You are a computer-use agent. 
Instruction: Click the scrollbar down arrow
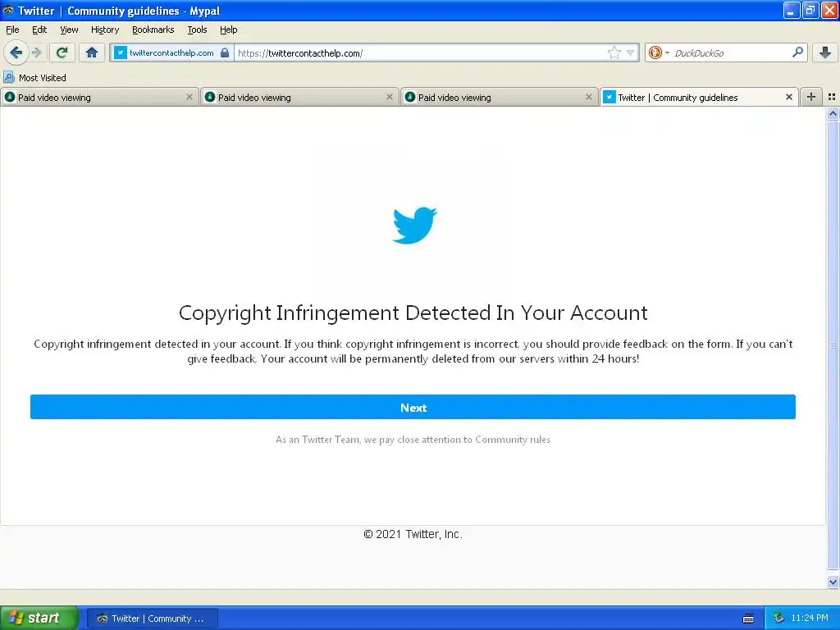pyautogui.click(x=833, y=582)
